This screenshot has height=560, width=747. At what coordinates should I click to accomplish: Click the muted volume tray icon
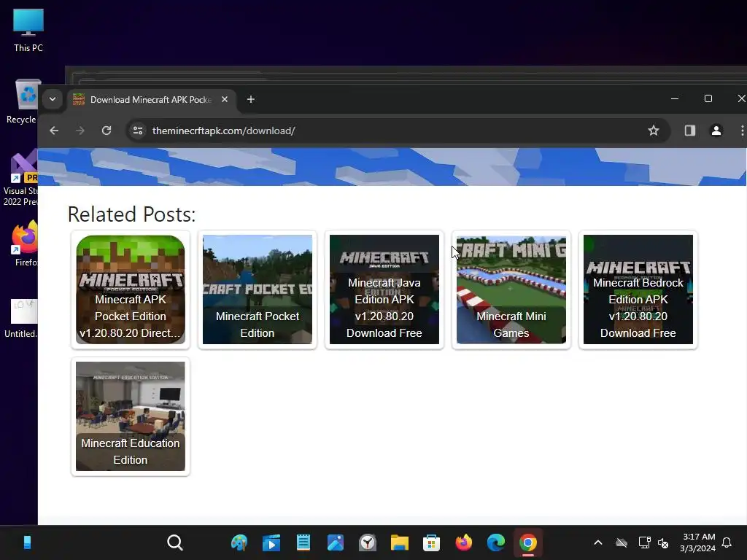pyautogui.click(x=663, y=542)
